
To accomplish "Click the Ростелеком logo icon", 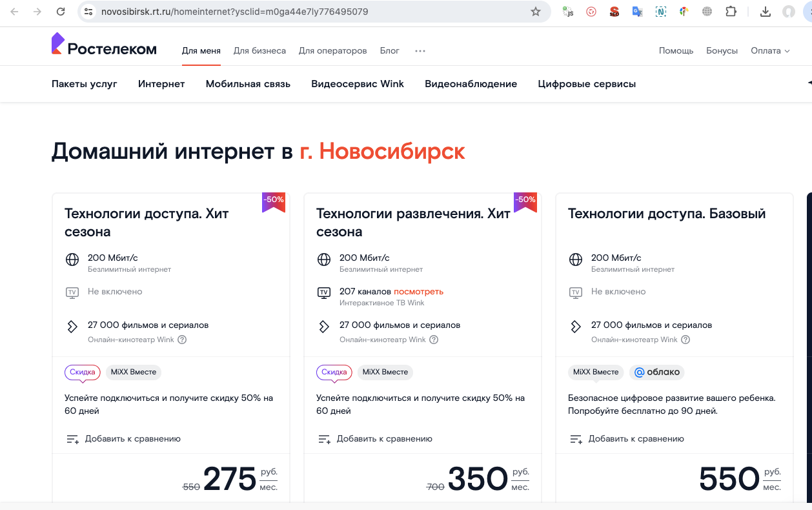I will (x=57, y=43).
